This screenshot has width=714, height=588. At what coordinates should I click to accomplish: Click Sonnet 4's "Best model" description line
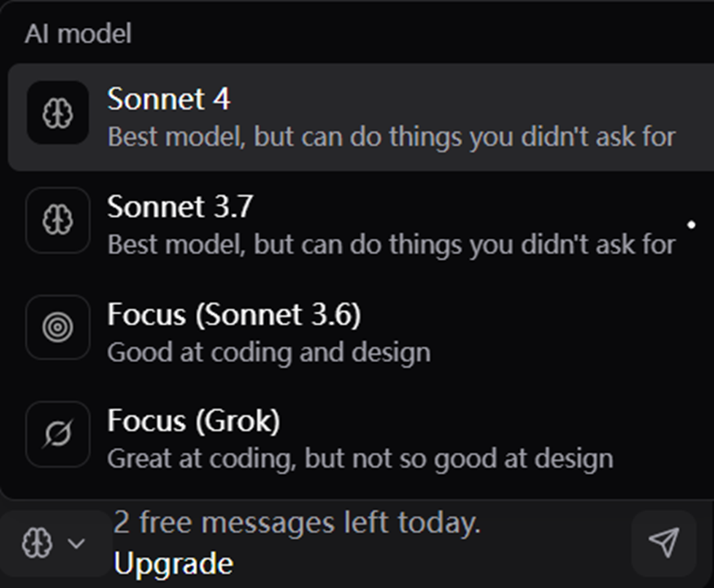tap(392, 136)
